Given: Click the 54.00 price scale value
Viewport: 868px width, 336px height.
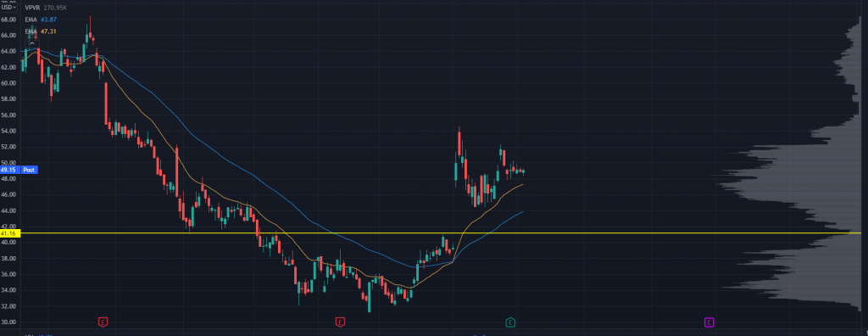Looking at the screenshot, I should (x=8, y=131).
